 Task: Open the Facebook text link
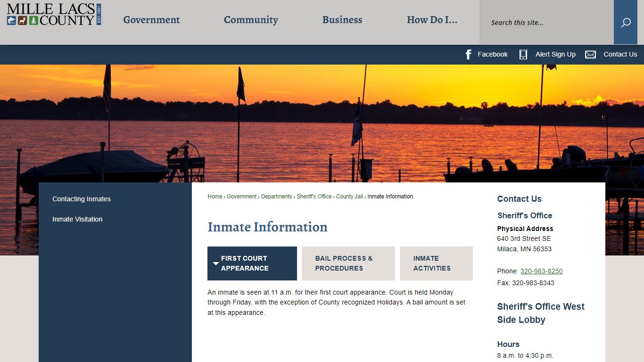[493, 54]
